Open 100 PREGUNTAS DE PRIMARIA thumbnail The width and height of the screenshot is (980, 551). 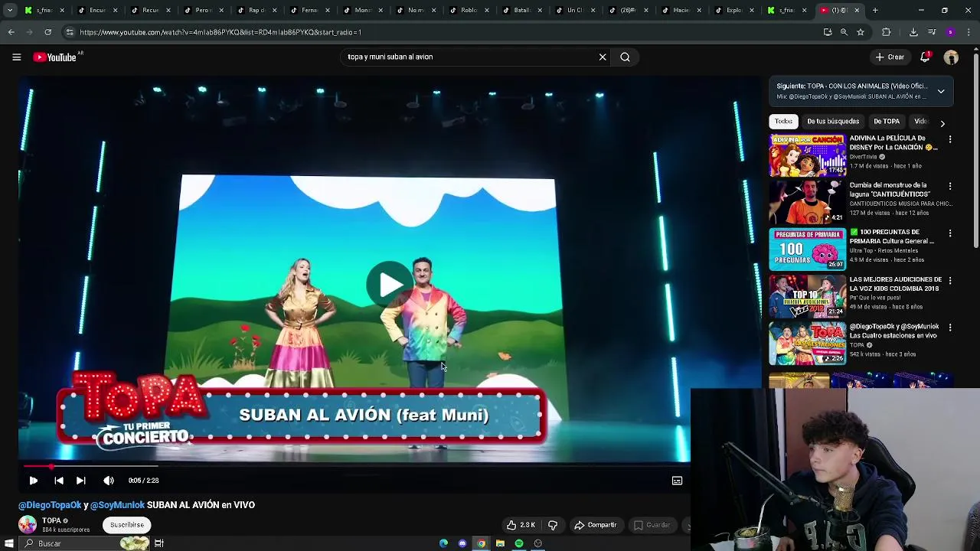point(808,249)
